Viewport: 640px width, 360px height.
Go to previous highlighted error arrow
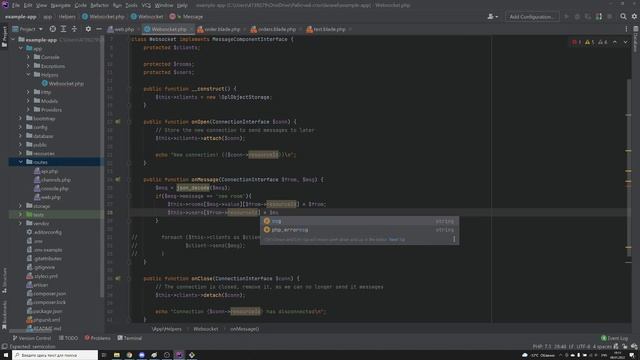(615, 42)
